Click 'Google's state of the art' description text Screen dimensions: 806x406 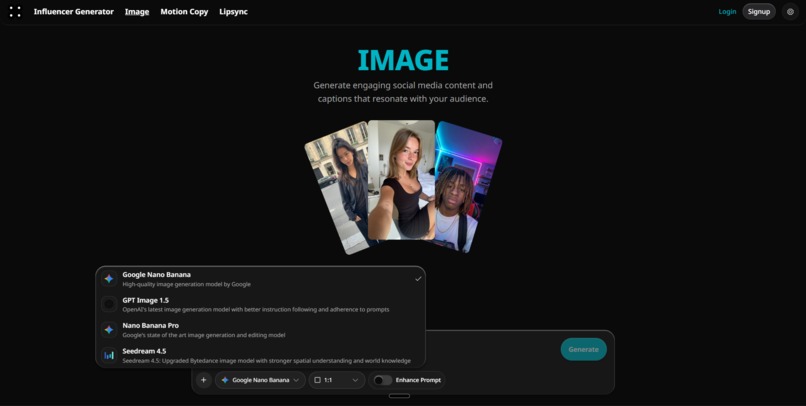point(204,335)
